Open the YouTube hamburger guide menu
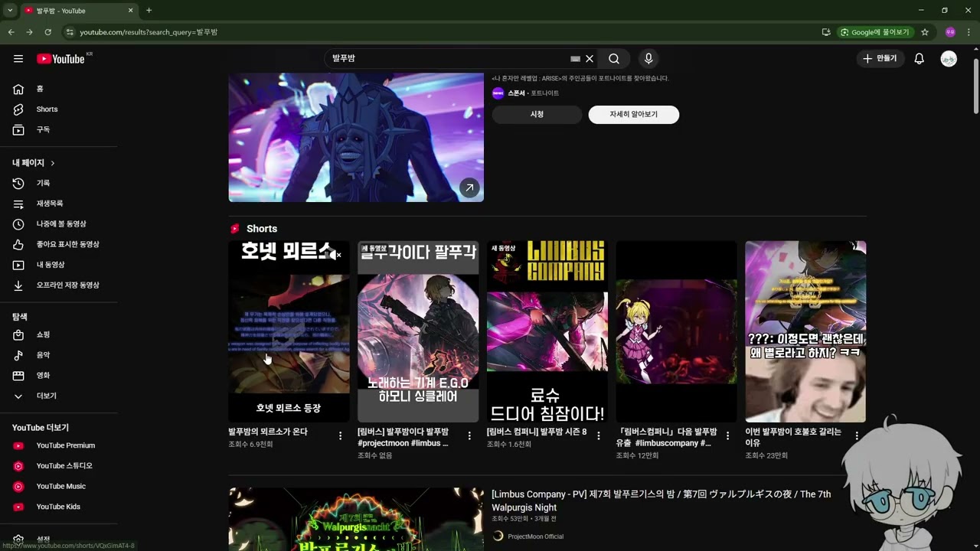 coord(18,59)
